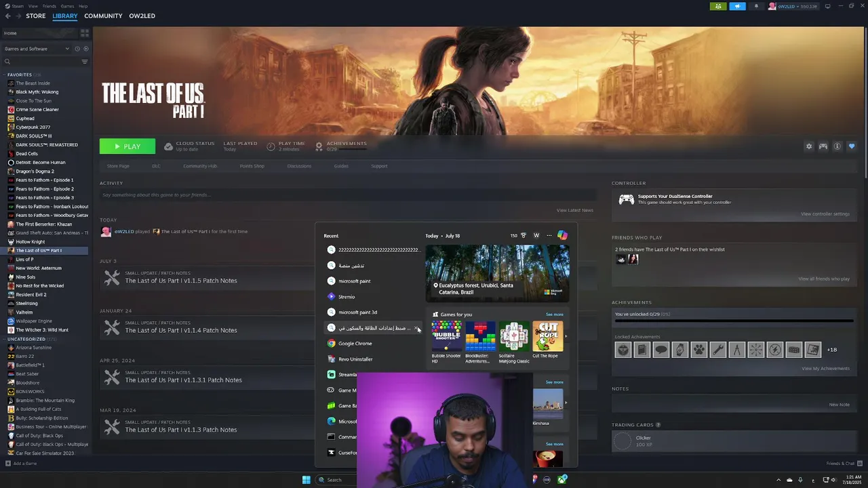
Task: Switch to the COMMUNITY tab
Action: [x=103, y=16]
